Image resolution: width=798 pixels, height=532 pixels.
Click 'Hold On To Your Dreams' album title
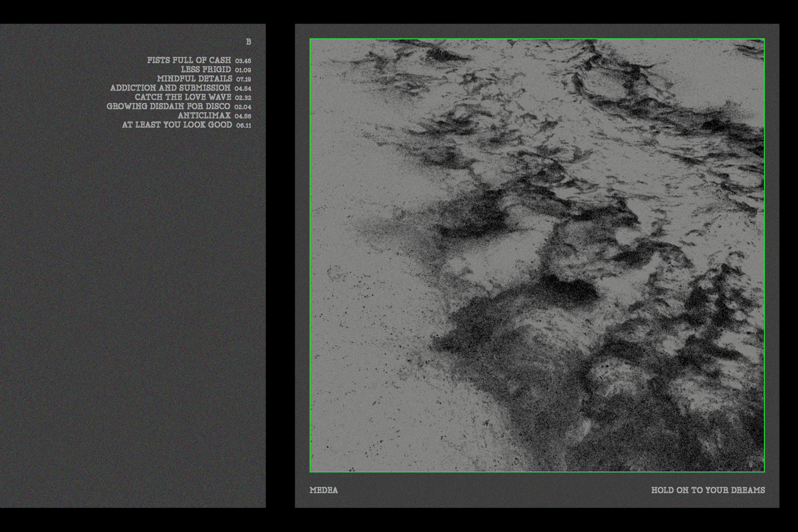pyautogui.click(x=708, y=490)
